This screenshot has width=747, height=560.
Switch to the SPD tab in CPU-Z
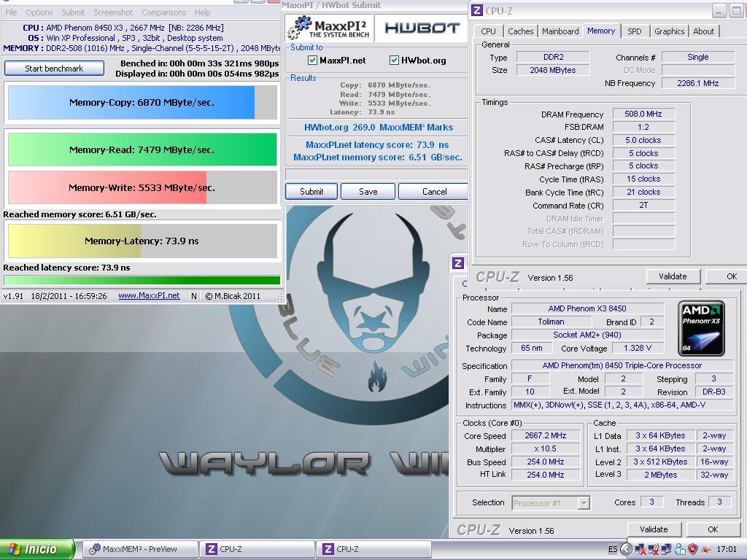click(634, 31)
